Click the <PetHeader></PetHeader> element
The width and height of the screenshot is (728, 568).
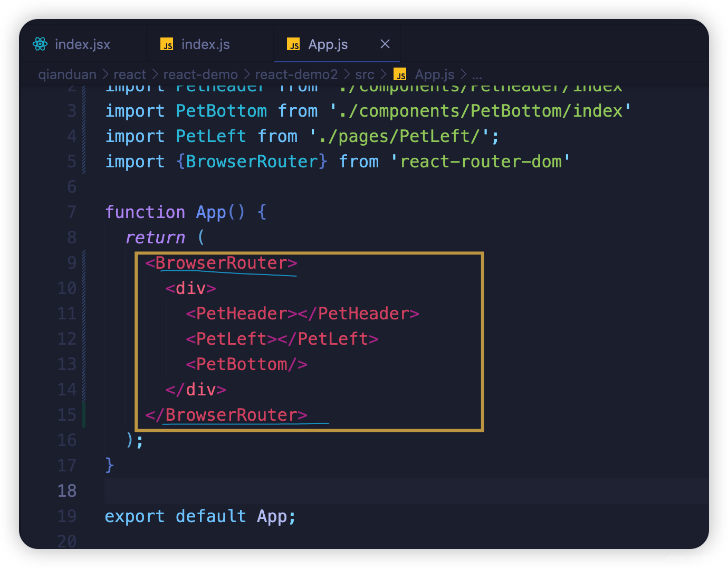pos(302,314)
